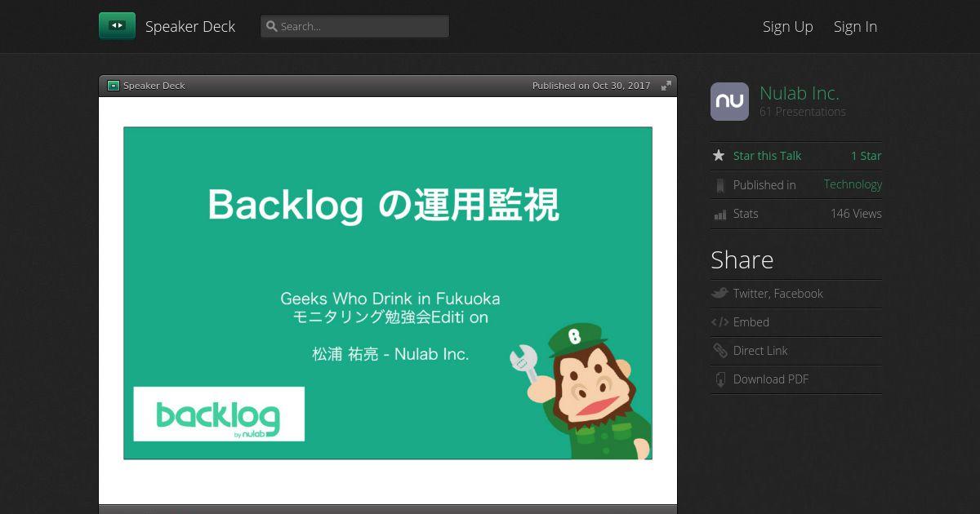The image size is (980, 514).
Task: Click the Share heading
Action: (742, 259)
